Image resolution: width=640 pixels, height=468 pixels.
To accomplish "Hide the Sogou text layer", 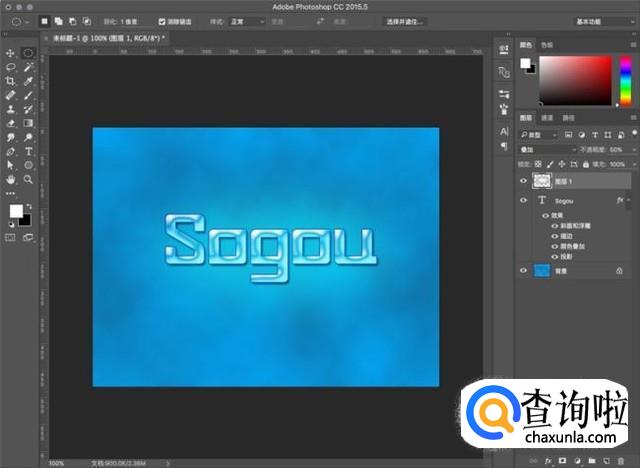I will (x=524, y=201).
